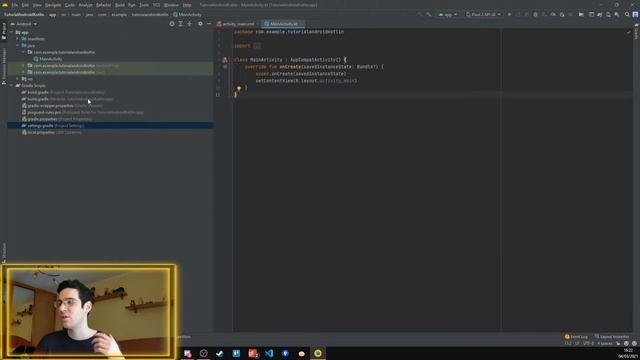
Task: Select the test package row in the tree
Action: pos(110,72)
